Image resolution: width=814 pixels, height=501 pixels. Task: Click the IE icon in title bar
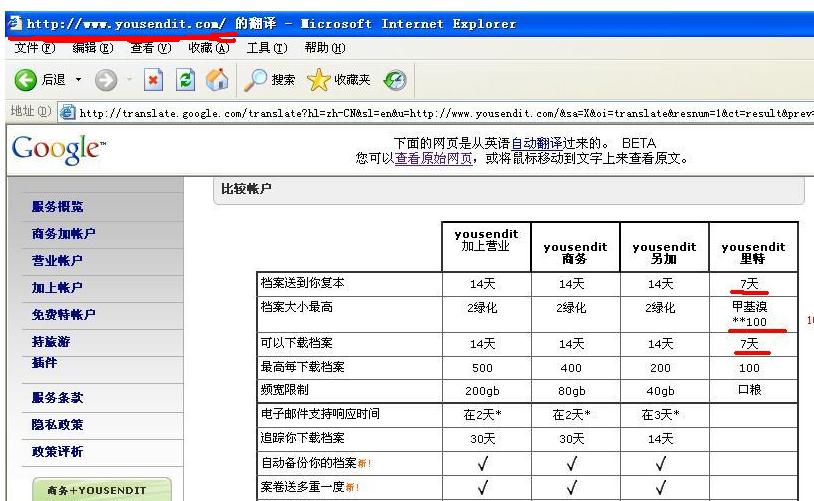point(15,23)
